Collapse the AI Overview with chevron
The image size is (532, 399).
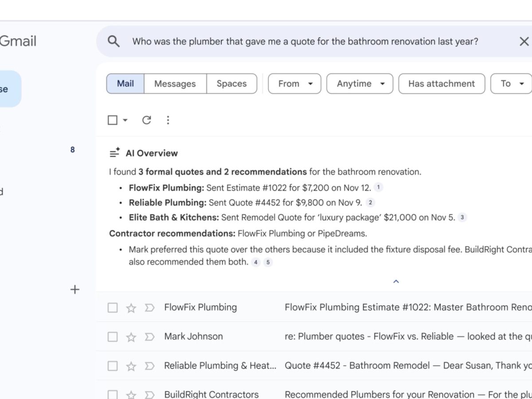(x=396, y=282)
